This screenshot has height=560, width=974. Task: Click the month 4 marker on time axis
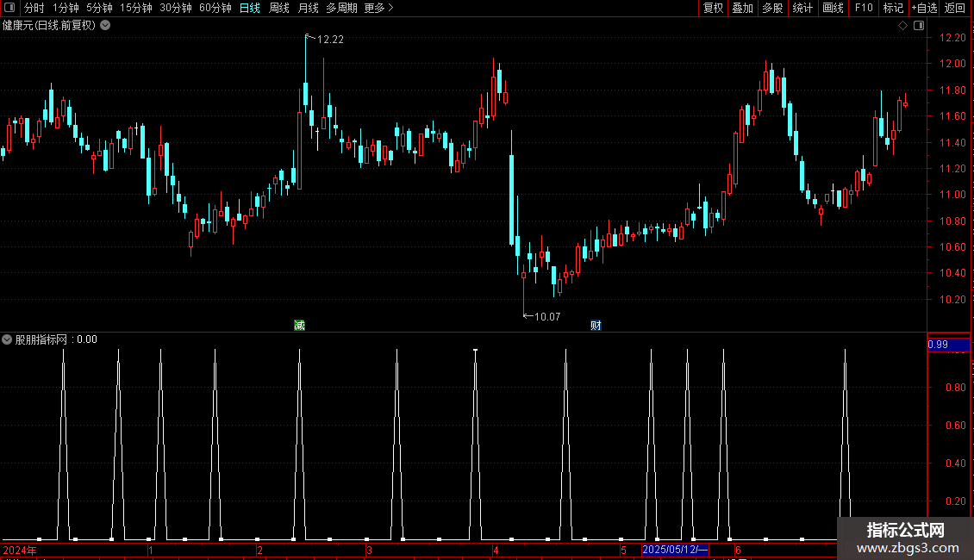[496, 550]
